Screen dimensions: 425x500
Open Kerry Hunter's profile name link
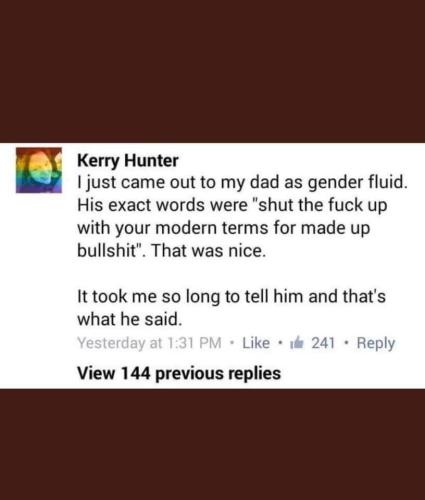pos(128,160)
